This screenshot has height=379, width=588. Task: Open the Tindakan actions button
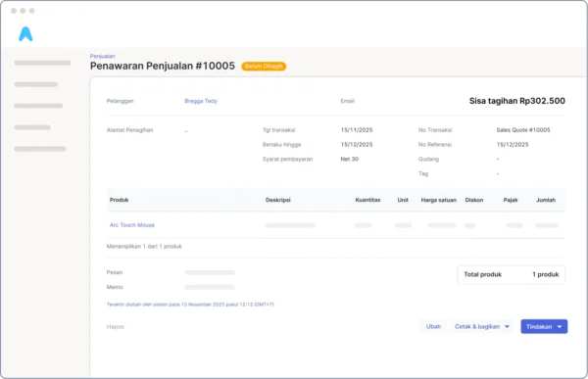[x=544, y=326]
